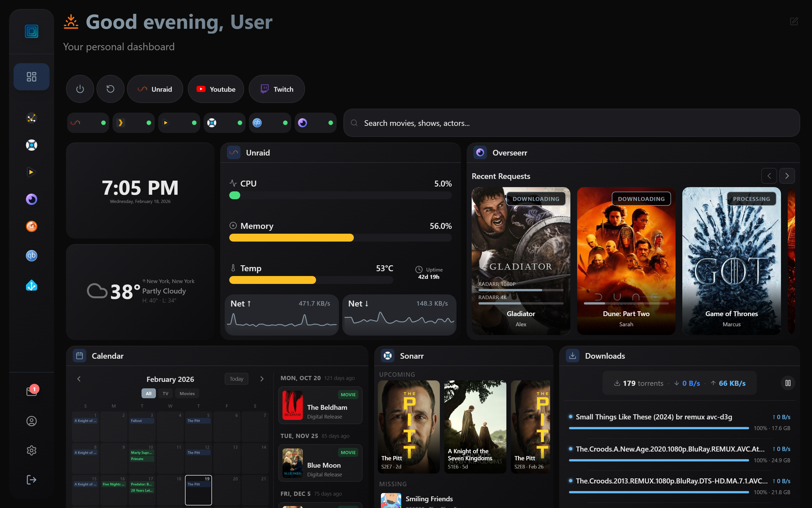Click the restart refresh button

pyautogui.click(x=111, y=89)
